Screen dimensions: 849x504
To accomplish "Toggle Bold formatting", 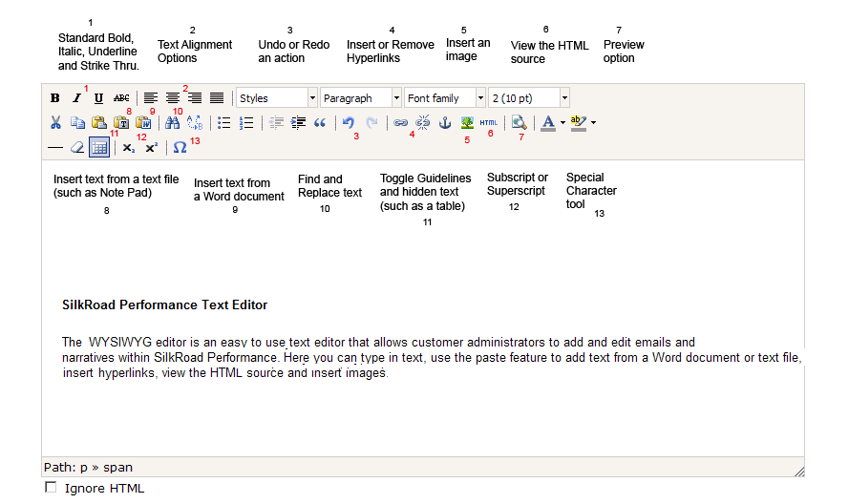I will 54,98.
